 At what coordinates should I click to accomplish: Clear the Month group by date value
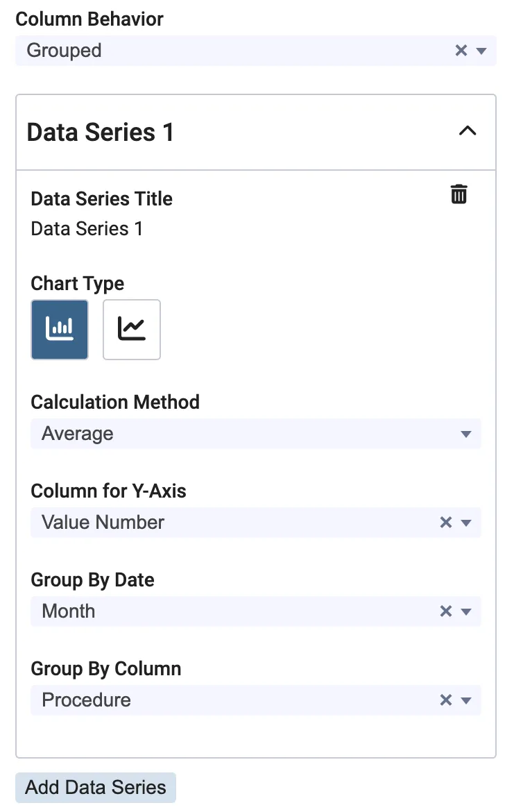(445, 611)
